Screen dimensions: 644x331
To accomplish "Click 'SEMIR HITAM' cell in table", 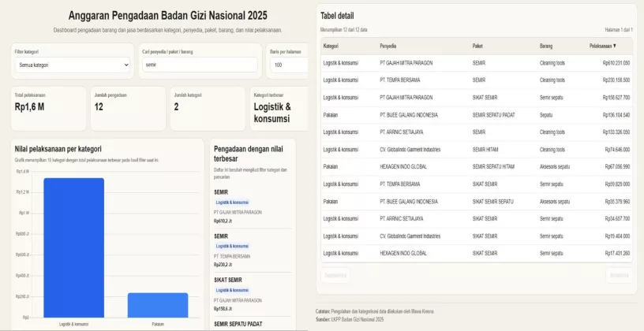I will [485, 150].
